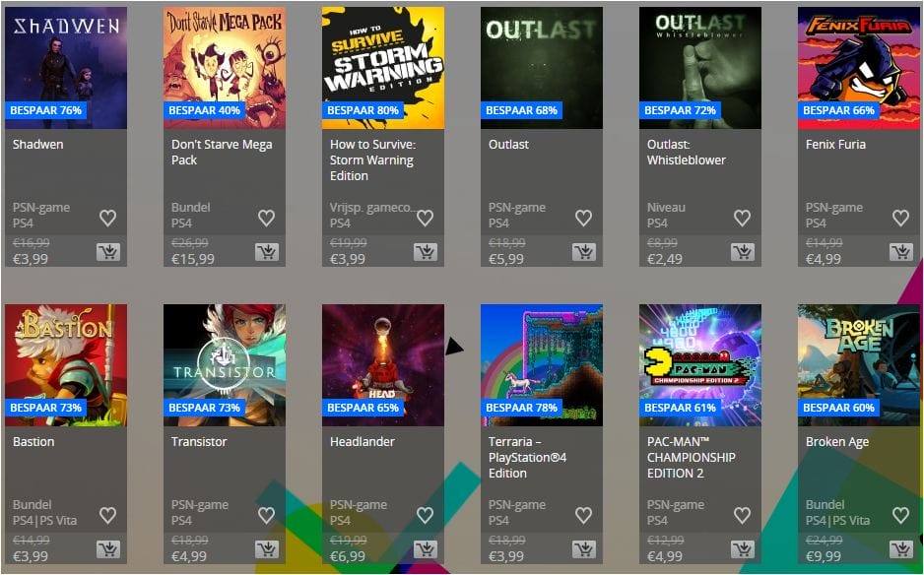Open the Broken Age cover thumbnail
Screen dimensions: 924x575
coord(859,365)
